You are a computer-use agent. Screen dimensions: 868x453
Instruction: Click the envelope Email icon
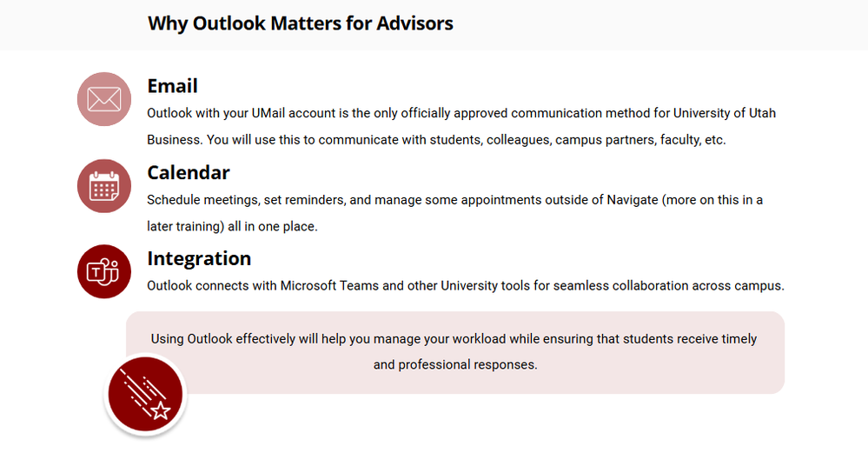coord(104,99)
